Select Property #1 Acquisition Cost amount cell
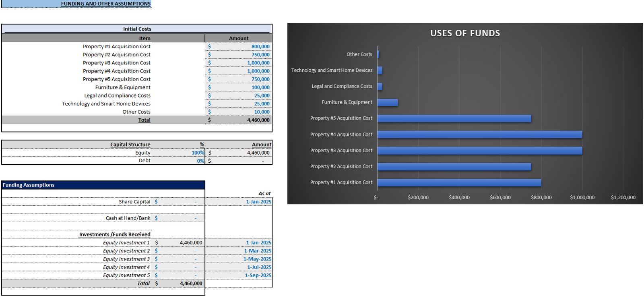Image resolution: width=644 pixels, height=298 pixels. (238, 47)
